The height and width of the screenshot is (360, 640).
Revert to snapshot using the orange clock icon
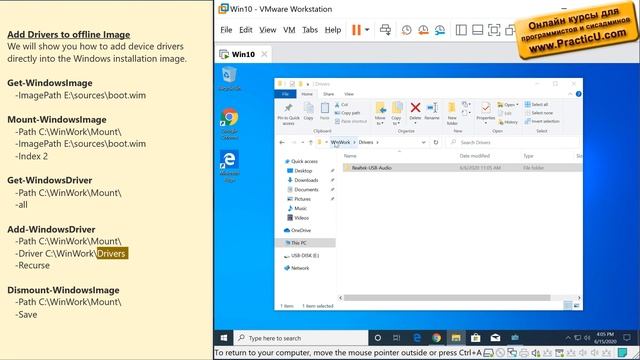pos(423,30)
